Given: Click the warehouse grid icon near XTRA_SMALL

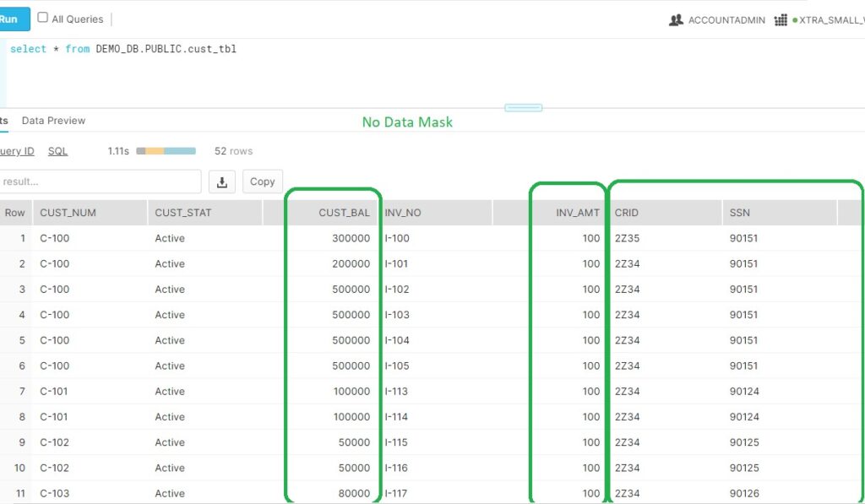Looking at the screenshot, I should tap(781, 19).
